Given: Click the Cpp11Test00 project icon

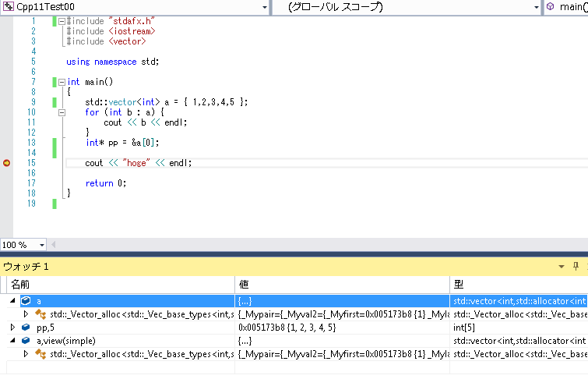Looking at the screenshot, I should (9, 6).
